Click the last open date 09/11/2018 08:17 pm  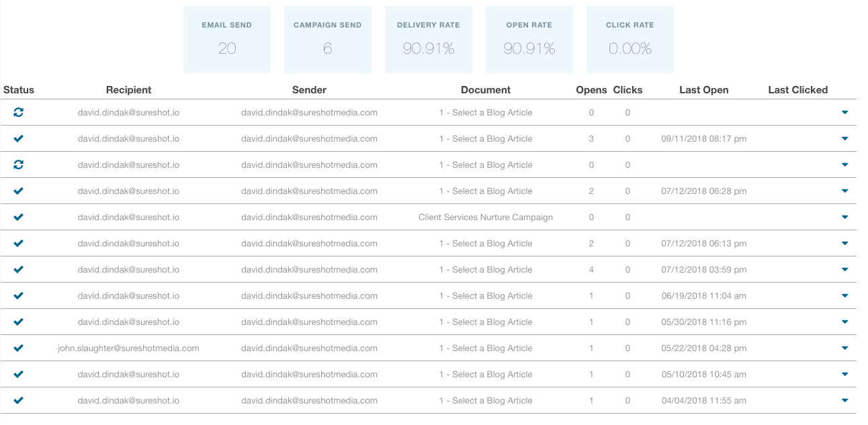click(x=704, y=139)
